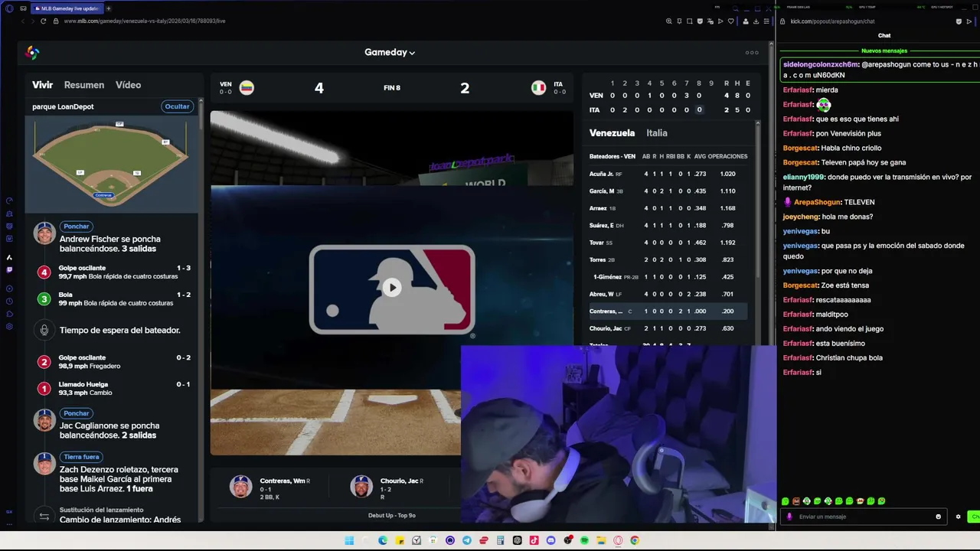Open Kick chat settings gear
The height and width of the screenshot is (551, 980).
click(x=958, y=517)
